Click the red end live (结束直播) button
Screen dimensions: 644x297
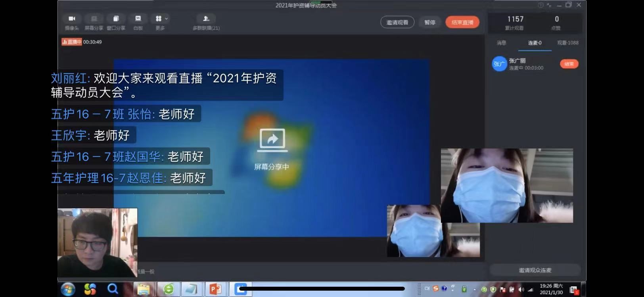[x=462, y=22]
